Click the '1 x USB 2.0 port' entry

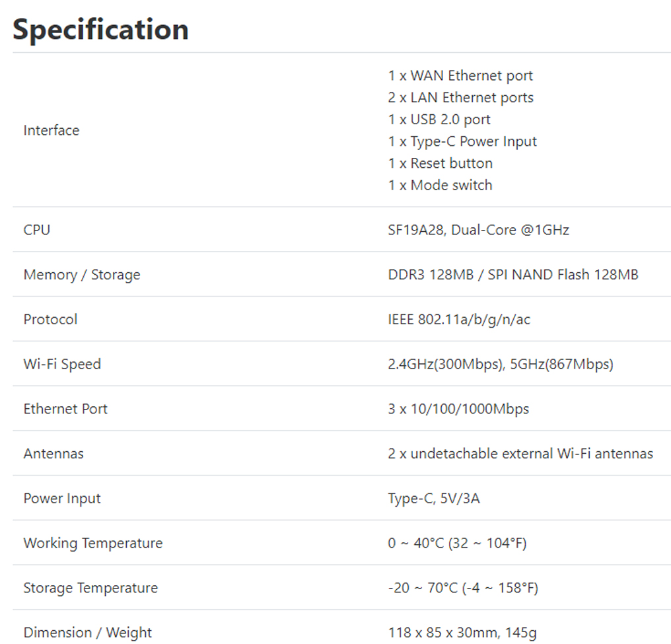(439, 119)
